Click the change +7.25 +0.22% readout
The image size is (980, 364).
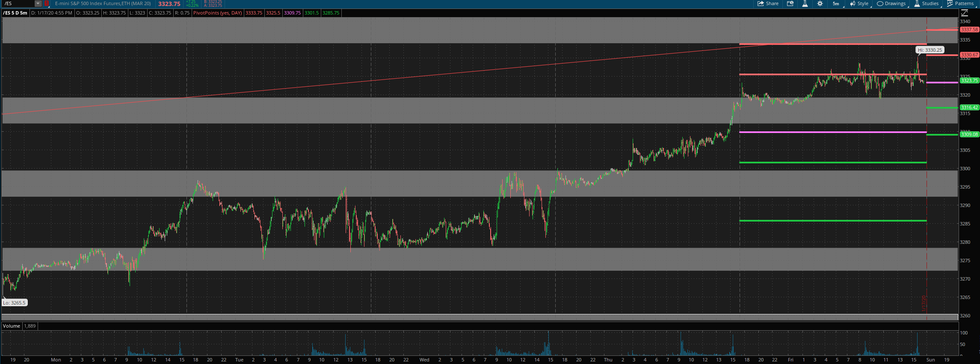(193, 4)
